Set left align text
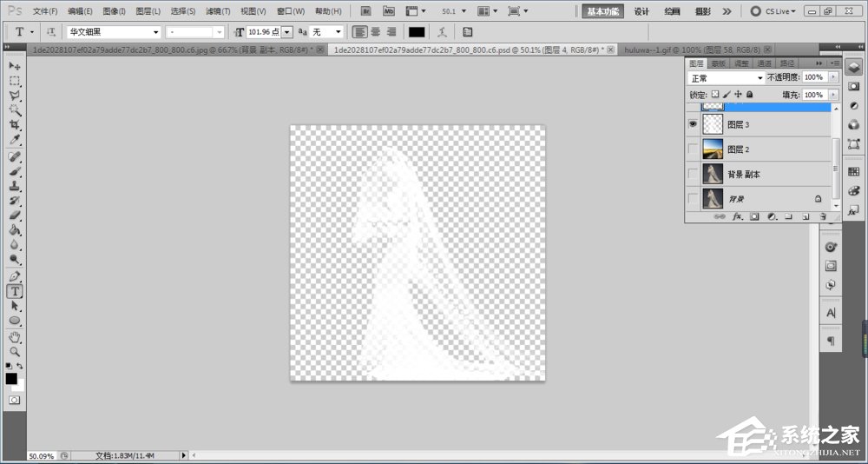 coord(360,32)
